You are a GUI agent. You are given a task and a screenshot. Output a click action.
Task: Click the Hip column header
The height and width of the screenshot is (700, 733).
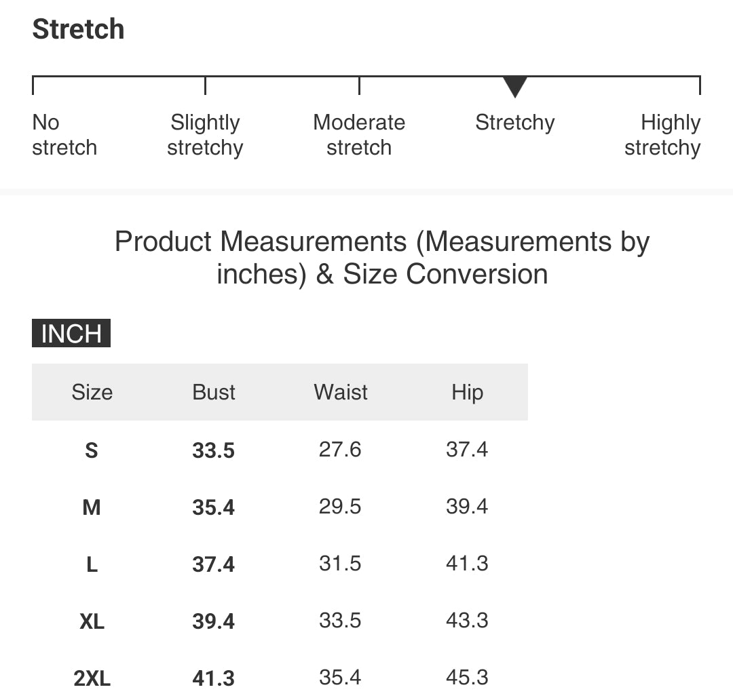pos(467,393)
